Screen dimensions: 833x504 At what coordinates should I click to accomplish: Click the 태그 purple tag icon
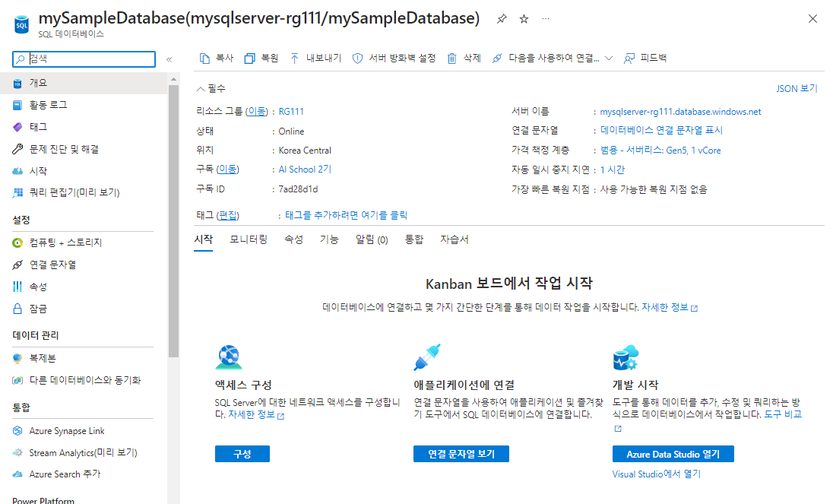pyautogui.click(x=17, y=127)
